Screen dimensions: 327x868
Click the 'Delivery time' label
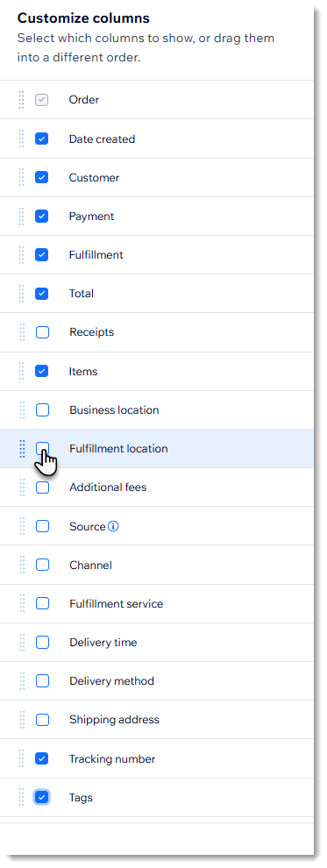(x=103, y=643)
